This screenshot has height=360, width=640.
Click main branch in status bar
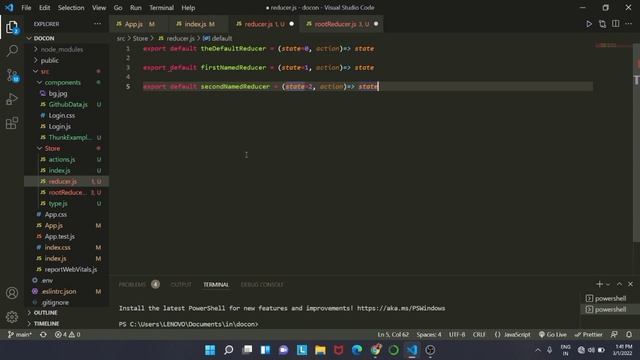[20, 334]
